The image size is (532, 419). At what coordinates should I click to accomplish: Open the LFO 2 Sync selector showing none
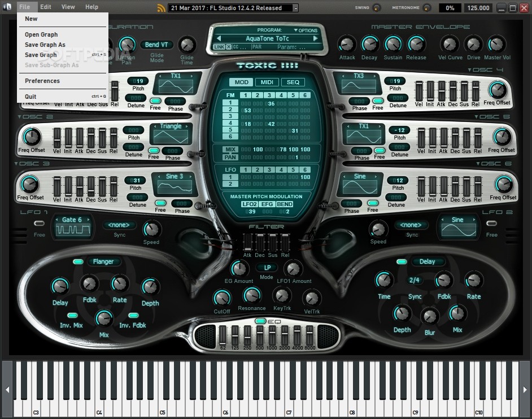click(x=411, y=225)
